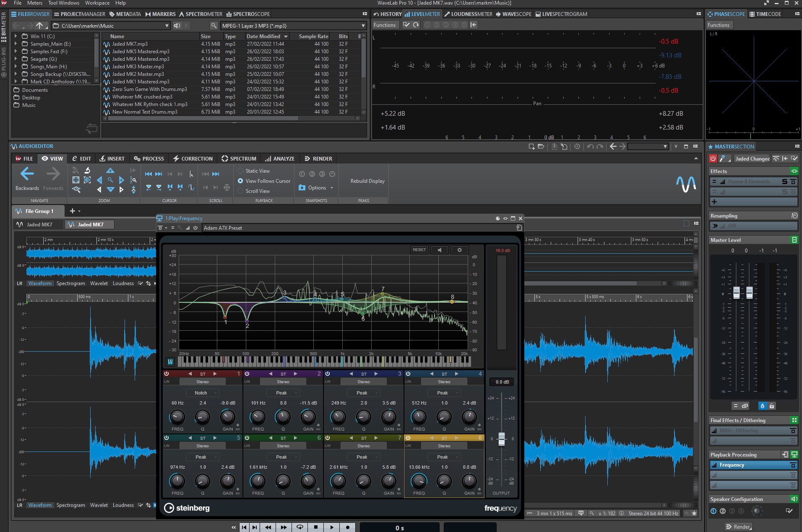Click the Play button in transport bar
Image resolution: width=802 pixels, height=532 pixels.
332,527
